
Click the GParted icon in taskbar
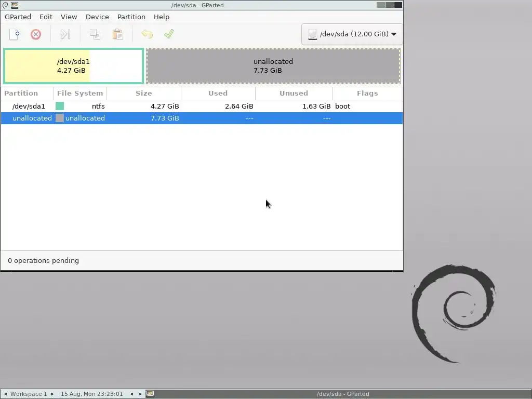(150, 394)
